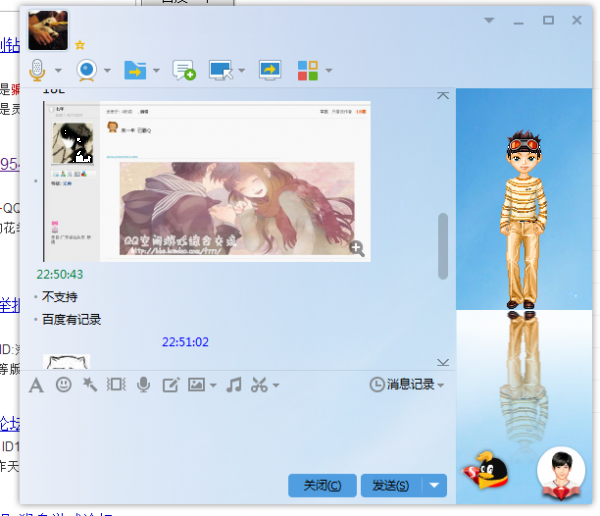Share screen presentation icon
The width and height of the screenshot is (600, 516).
coord(270,70)
